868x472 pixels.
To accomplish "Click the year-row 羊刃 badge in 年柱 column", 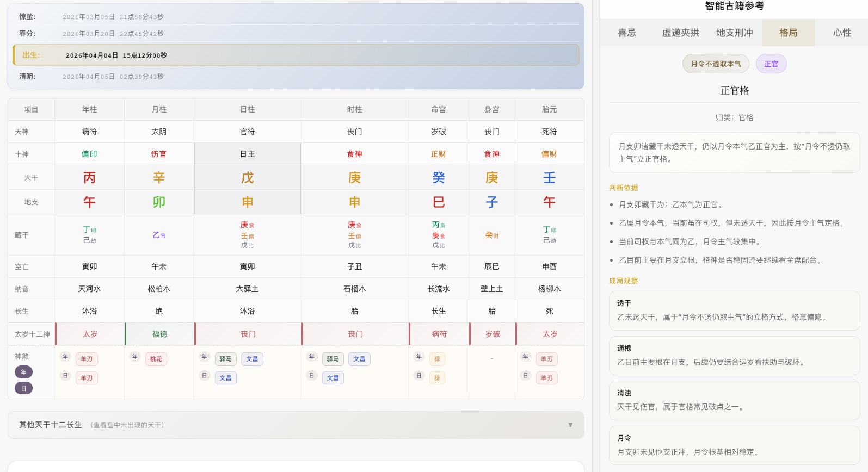I will click(x=87, y=359).
